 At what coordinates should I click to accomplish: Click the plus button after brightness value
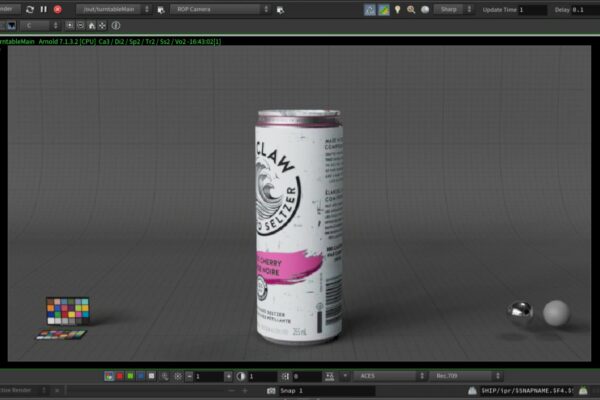[x=228, y=377]
